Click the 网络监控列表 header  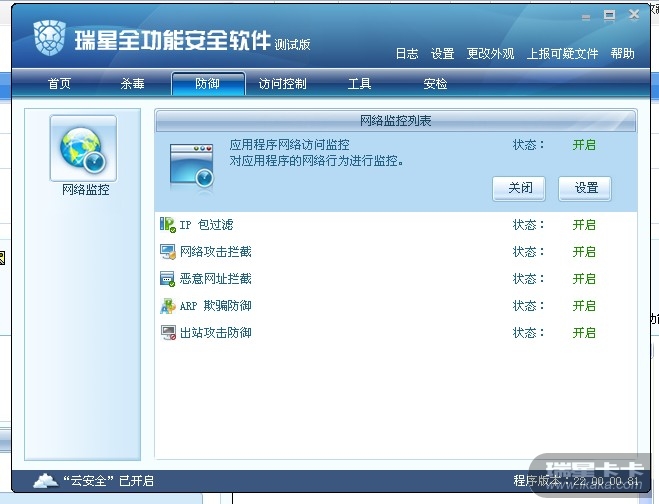coord(396,121)
